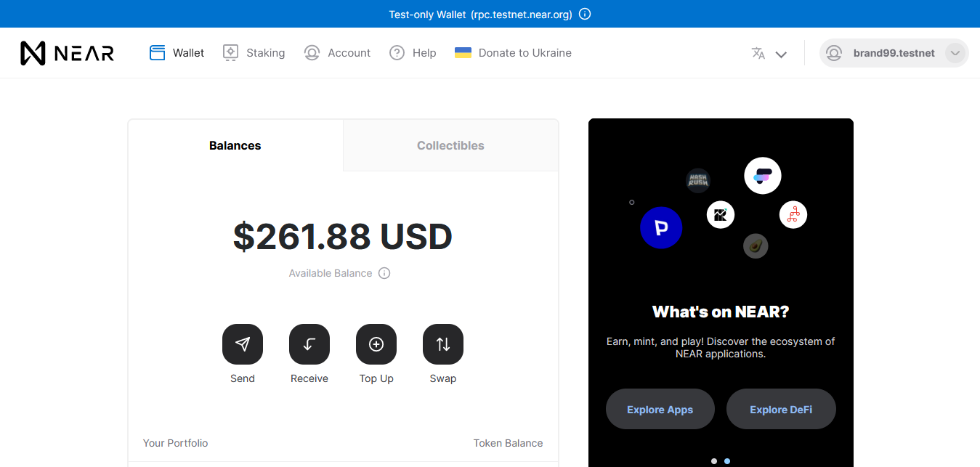Click the Donate to Ukraine link
The height and width of the screenshot is (467, 980).
(513, 53)
